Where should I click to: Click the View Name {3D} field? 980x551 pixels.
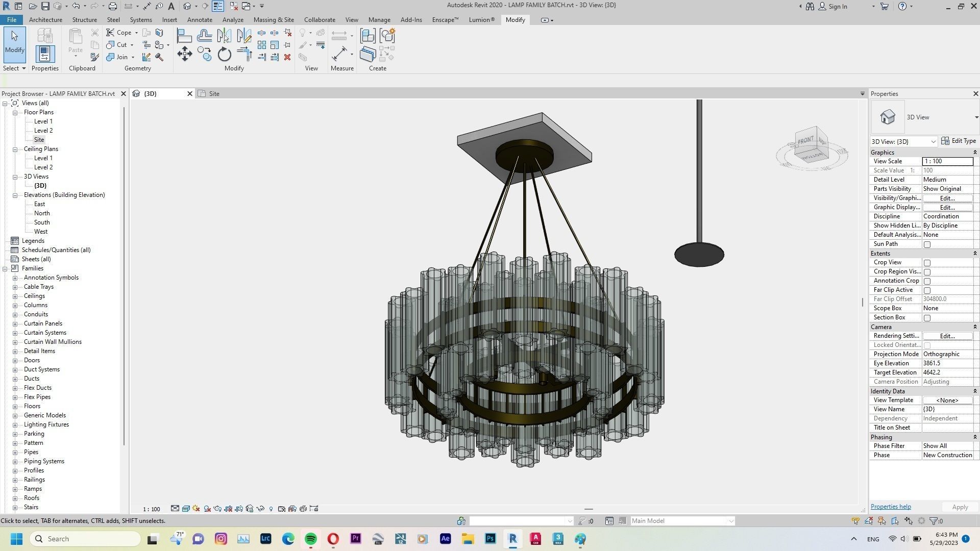tap(947, 409)
